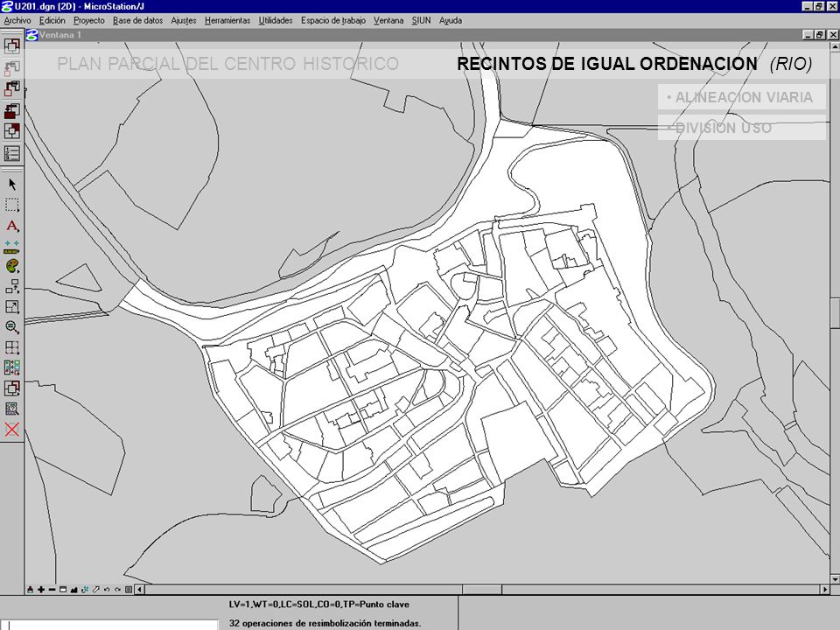Open the Ajustes menu

coord(183,20)
